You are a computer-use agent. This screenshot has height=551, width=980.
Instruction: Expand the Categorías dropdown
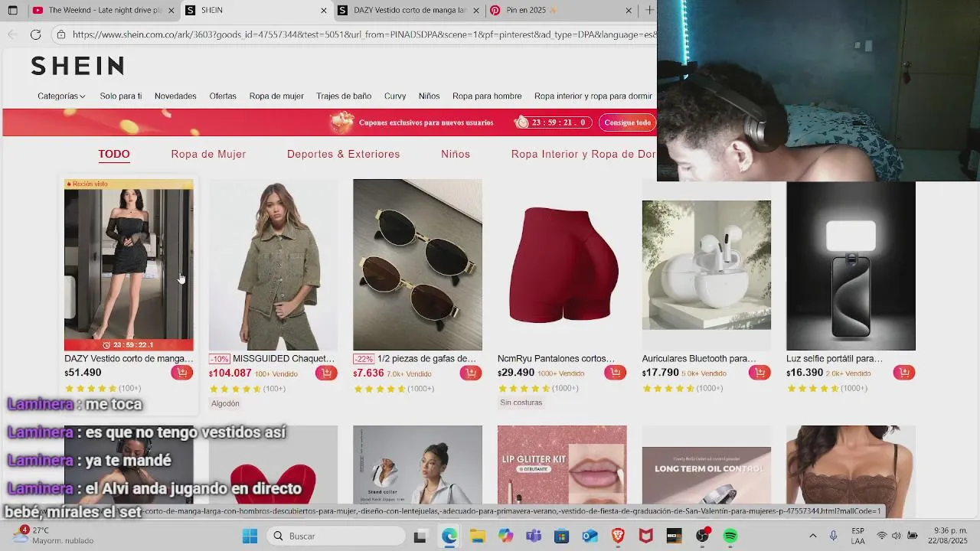tap(61, 96)
